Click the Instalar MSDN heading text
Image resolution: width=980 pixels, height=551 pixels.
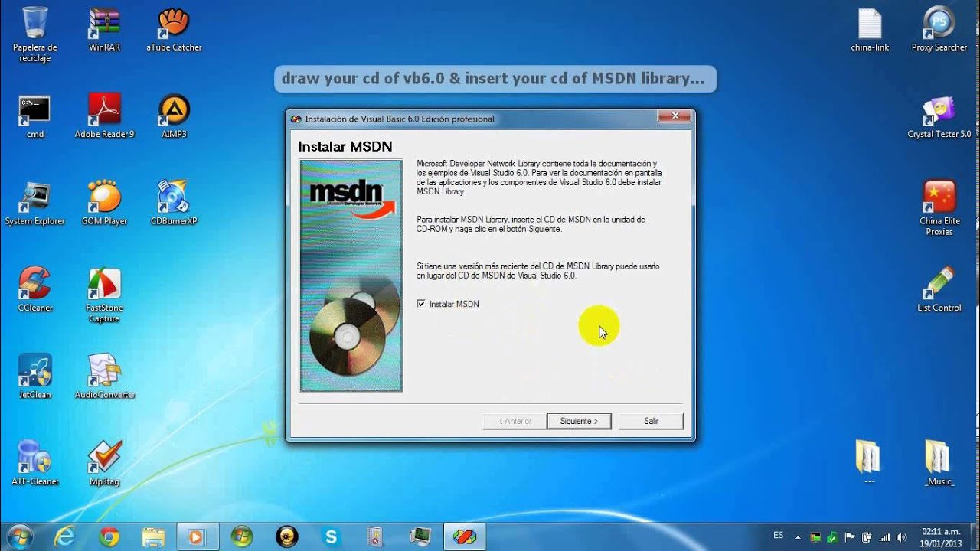(x=345, y=146)
